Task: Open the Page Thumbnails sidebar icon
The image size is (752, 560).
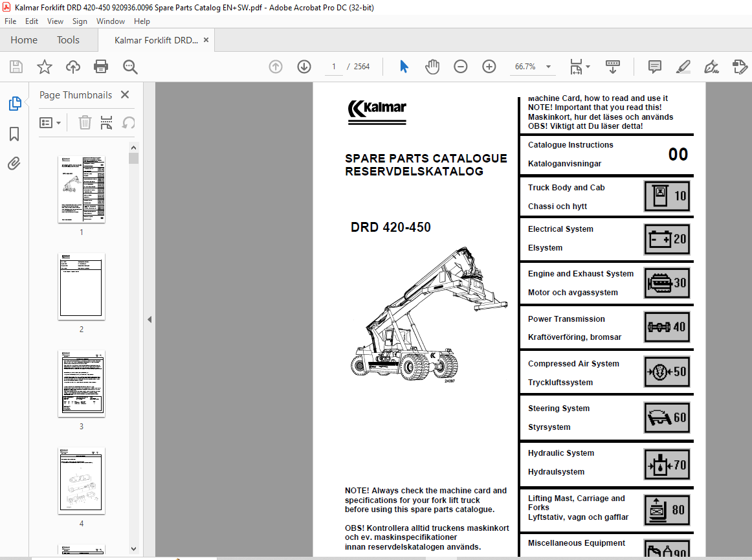Action: pos(15,103)
